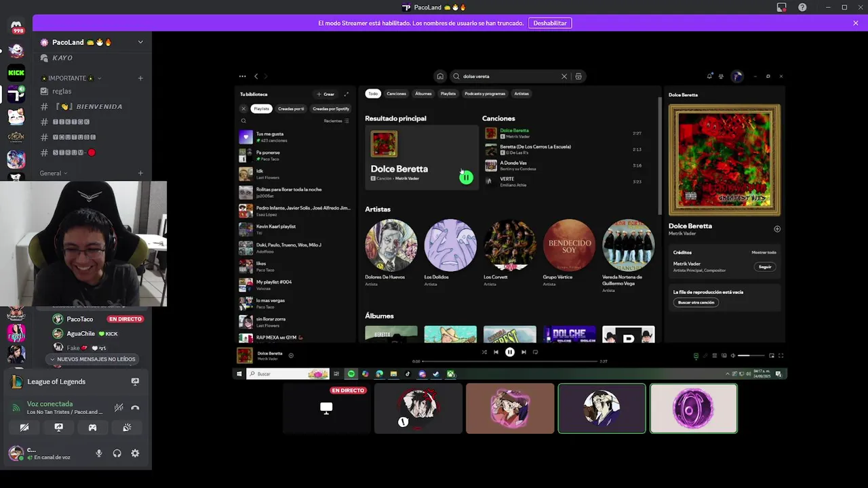Screen dimensions: 868x488
Task: Toggle the Creadas por Spotify library filter
Action: tap(331, 108)
